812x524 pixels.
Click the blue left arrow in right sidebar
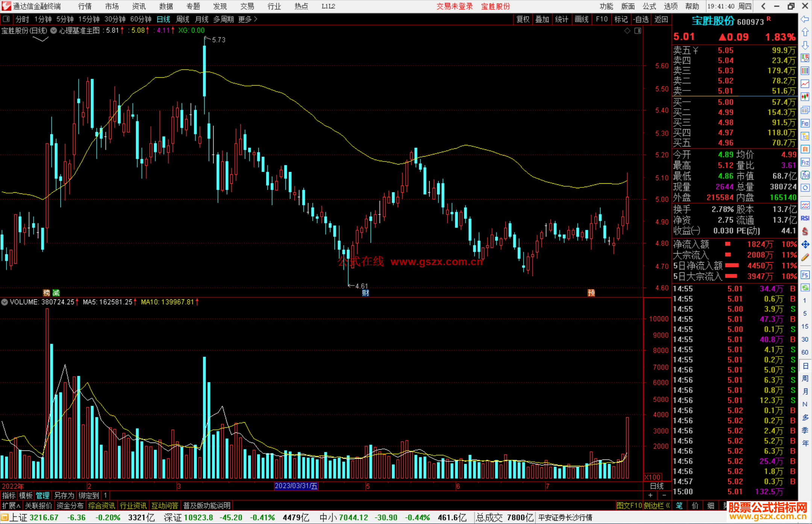tap(805, 19)
